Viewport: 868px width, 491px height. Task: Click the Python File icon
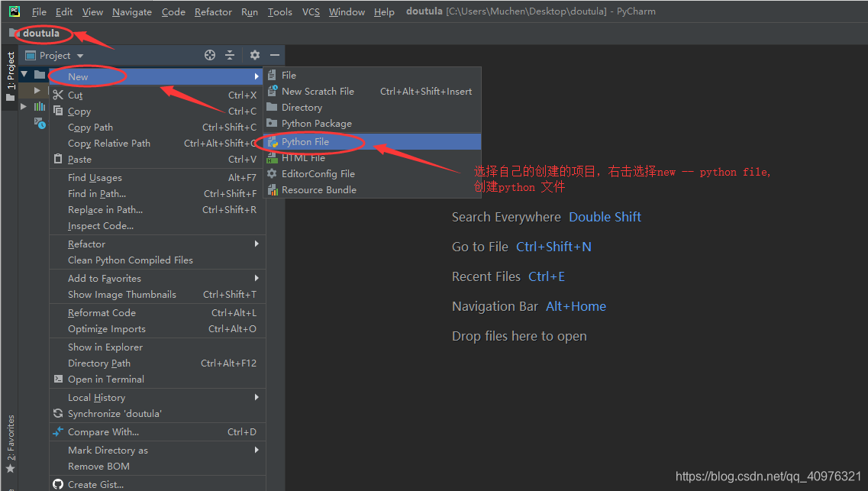click(x=273, y=142)
